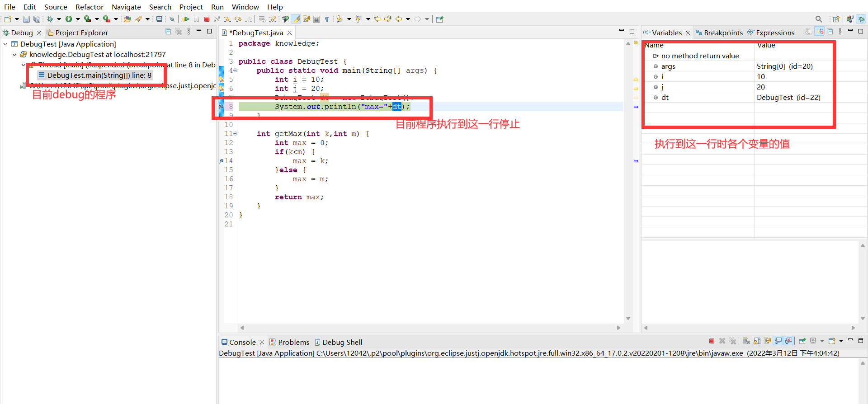Toggle Mark Occurrences highlighter icon
The image size is (868, 404).
296,19
